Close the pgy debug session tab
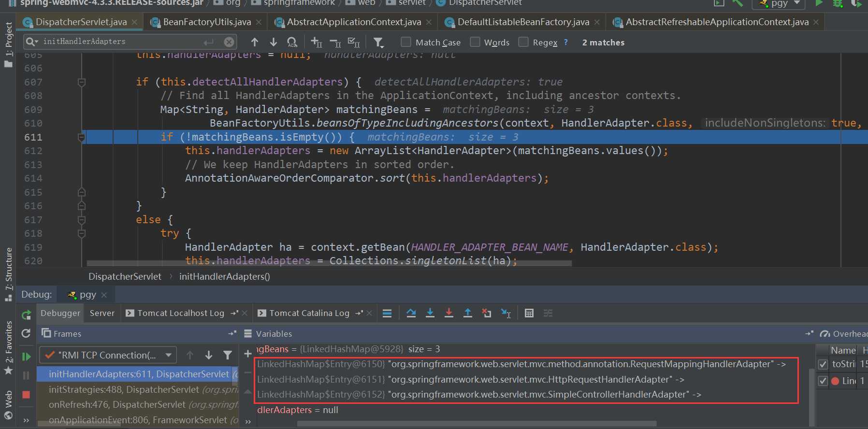 click(104, 295)
